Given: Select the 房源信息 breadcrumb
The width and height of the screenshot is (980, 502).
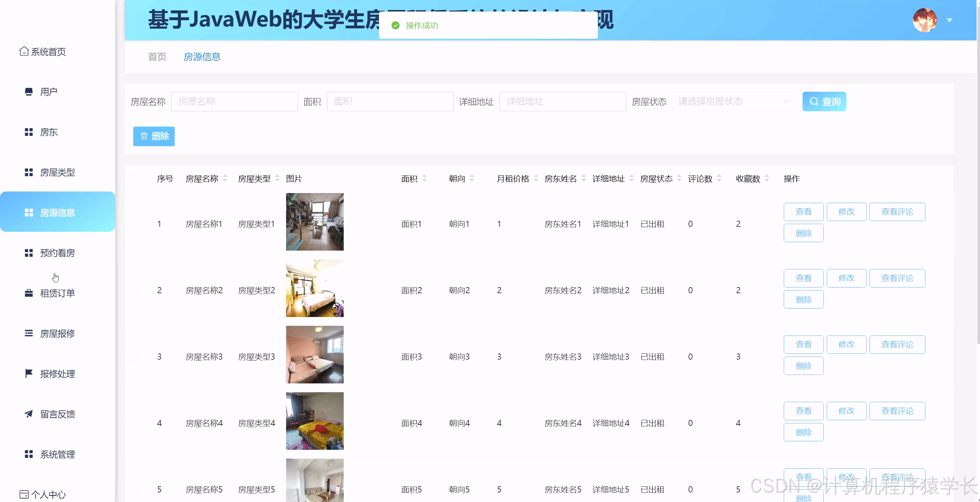Looking at the screenshot, I should click(x=202, y=57).
